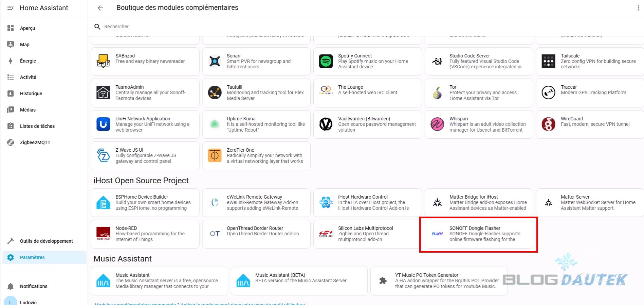Image resolution: width=644 pixels, height=305 pixels.
Task: Click the Énergie lightning icon in sidebar
Action: 11,61
